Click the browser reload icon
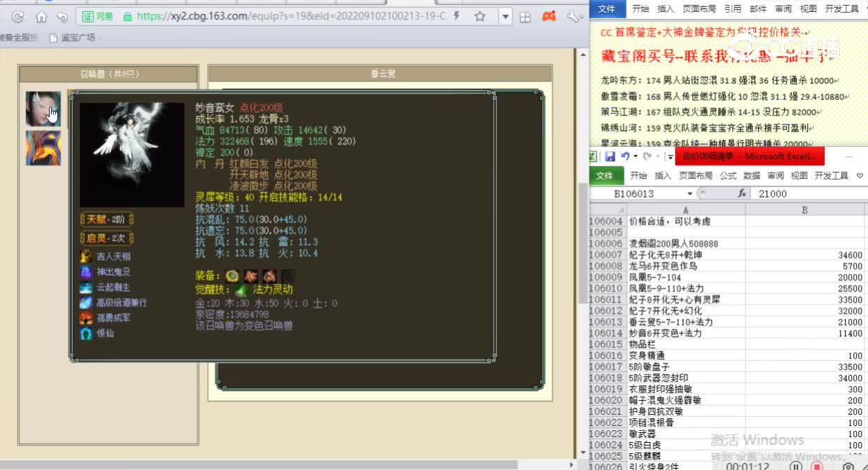 pyautogui.click(x=17, y=17)
